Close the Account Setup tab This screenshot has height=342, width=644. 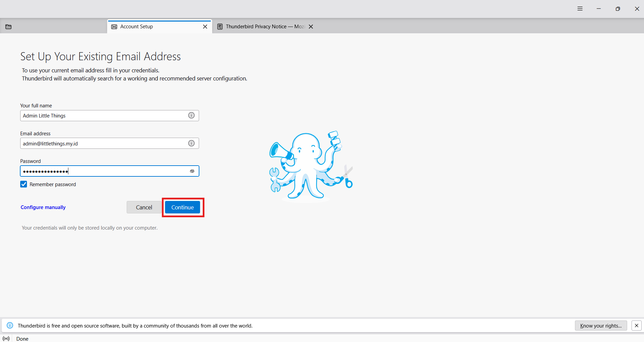tap(205, 27)
